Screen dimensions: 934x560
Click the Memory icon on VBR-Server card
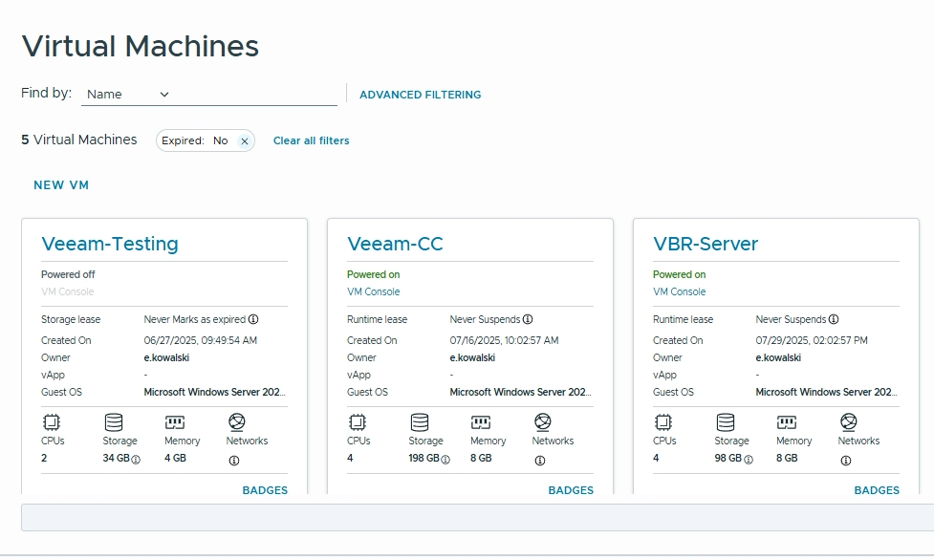[787, 422]
